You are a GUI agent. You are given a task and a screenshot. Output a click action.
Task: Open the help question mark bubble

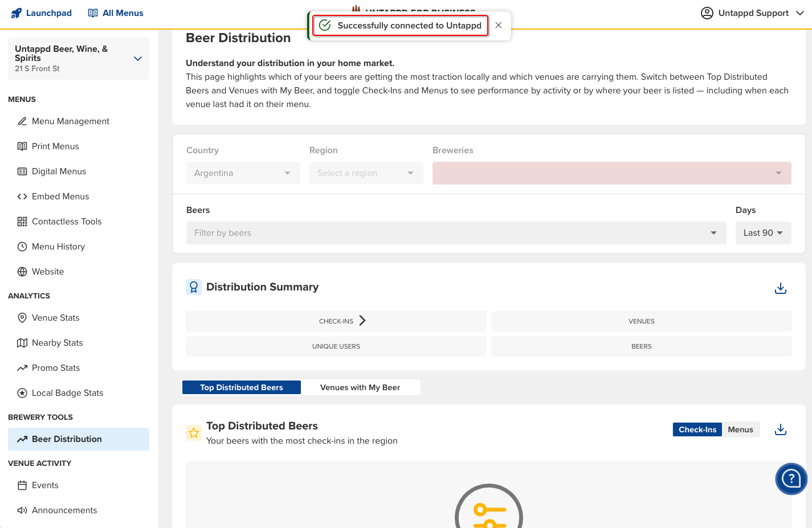791,478
